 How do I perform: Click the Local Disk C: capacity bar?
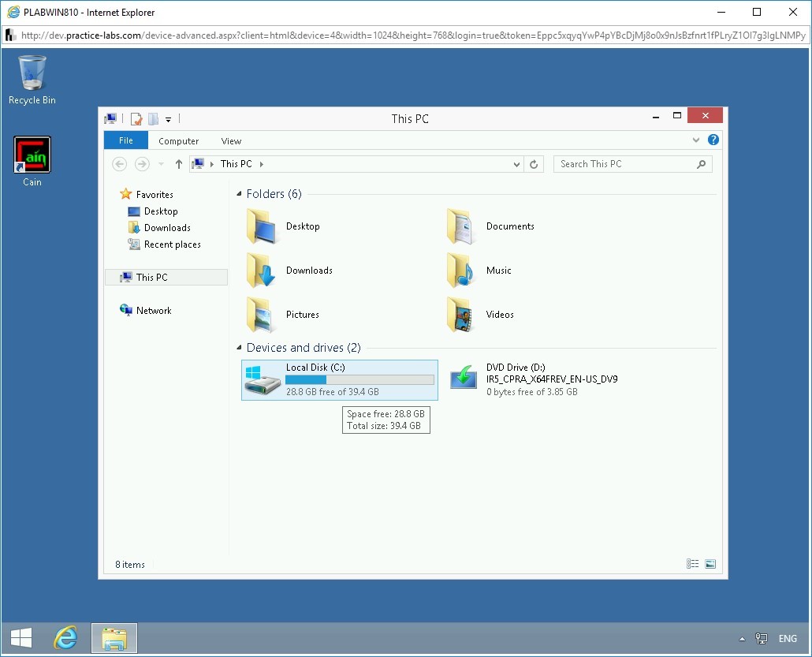pos(359,380)
